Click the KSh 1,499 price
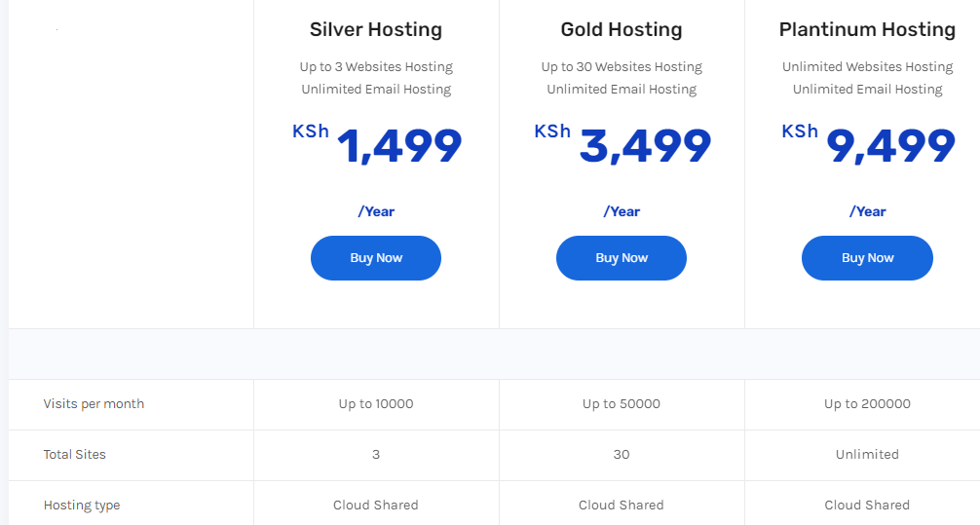Screen dimensions: 980x525 377,145
